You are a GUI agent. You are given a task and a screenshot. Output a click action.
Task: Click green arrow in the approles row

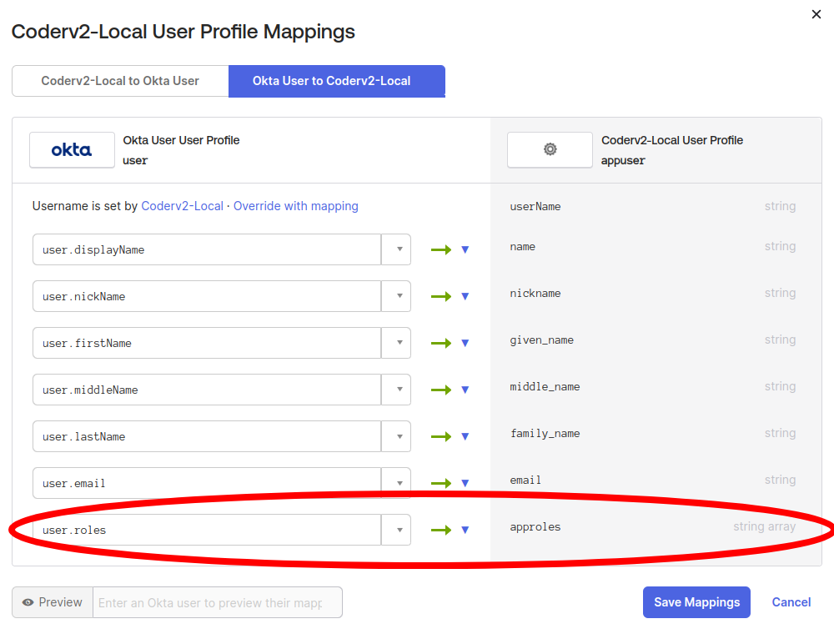click(x=441, y=530)
